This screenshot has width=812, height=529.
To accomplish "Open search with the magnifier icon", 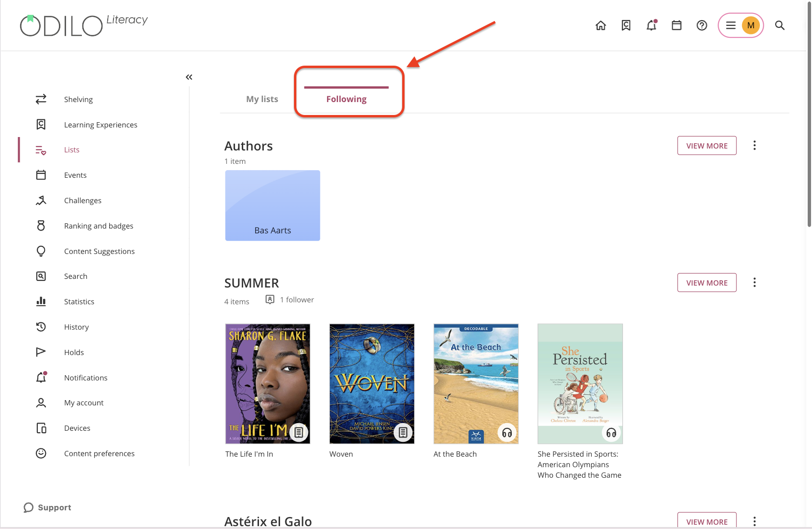I will point(780,25).
